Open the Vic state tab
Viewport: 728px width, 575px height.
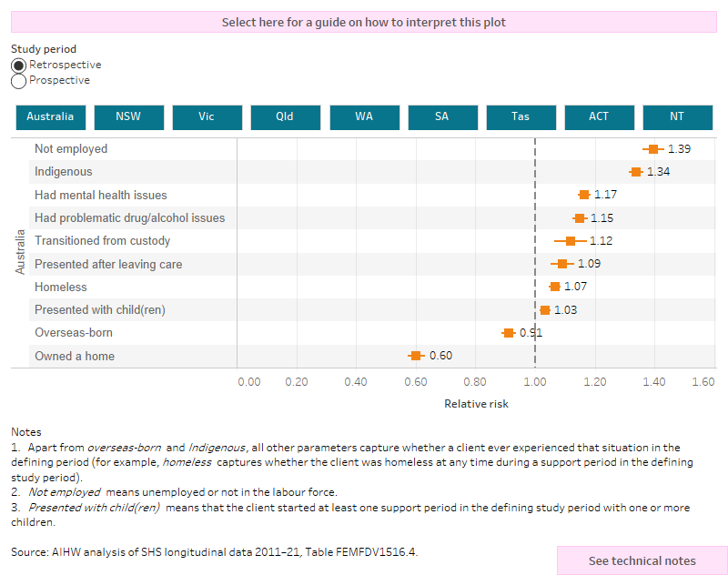207,116
